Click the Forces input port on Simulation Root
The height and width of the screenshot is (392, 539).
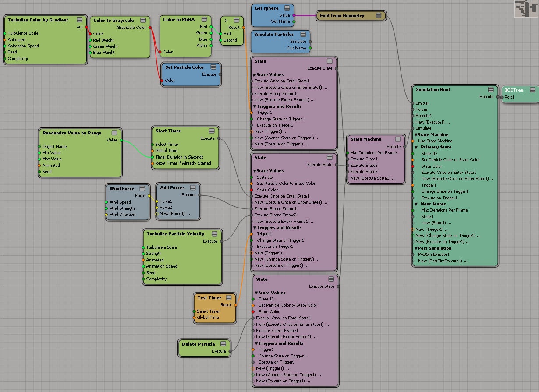(x=413, y=109)
